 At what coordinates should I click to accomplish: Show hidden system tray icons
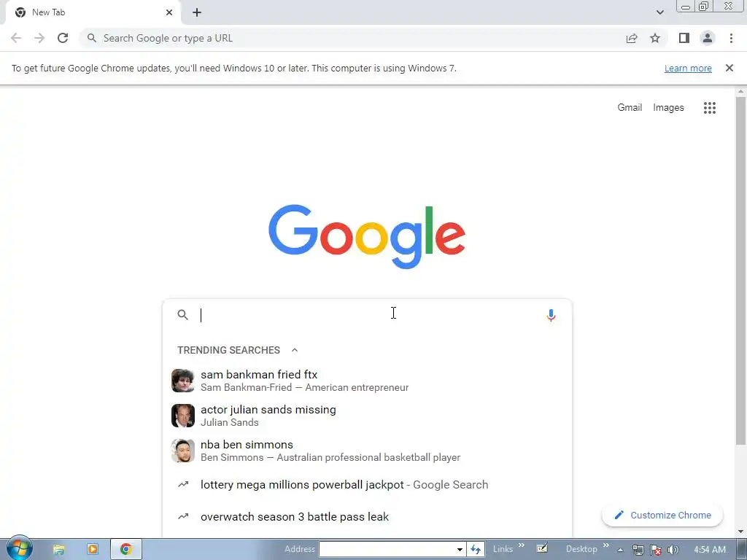(x=620, y=550)
